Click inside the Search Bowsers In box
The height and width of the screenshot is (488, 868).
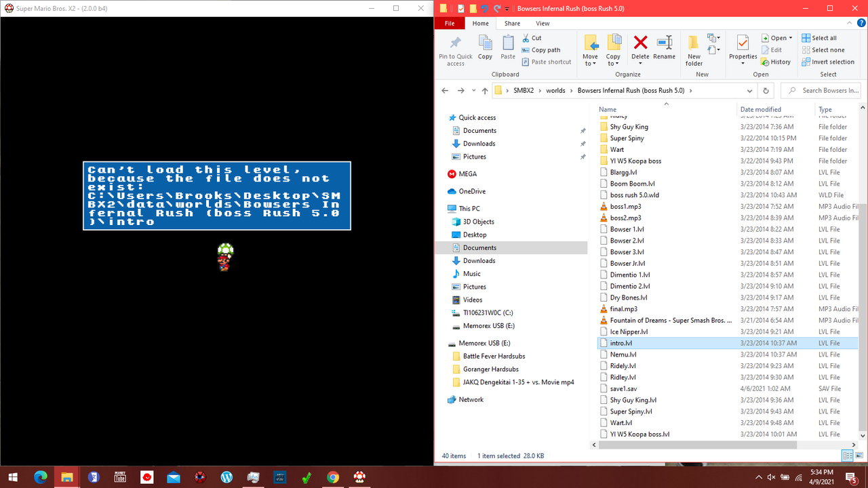coord(826,89)
